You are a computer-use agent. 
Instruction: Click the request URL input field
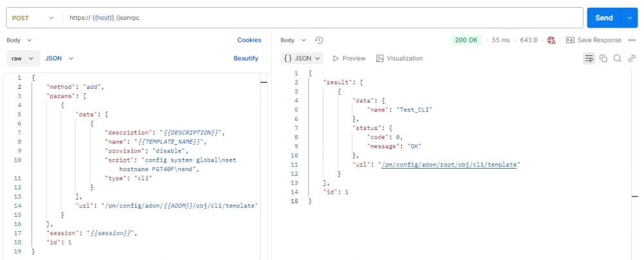coord(323,17)
